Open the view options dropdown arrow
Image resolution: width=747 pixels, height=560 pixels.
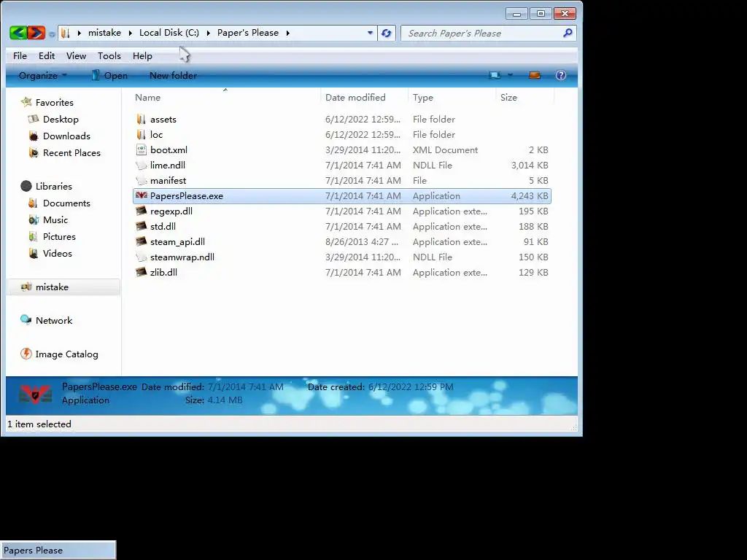[x=510, y=75]
